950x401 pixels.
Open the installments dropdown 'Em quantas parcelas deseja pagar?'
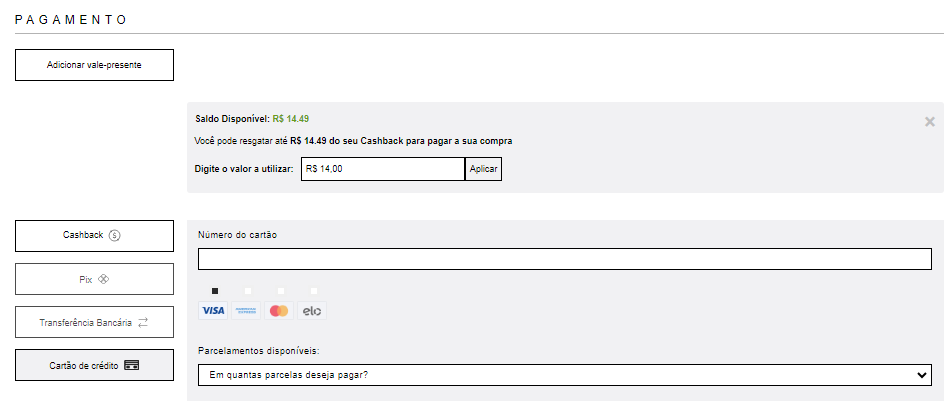tap(565, 375)
